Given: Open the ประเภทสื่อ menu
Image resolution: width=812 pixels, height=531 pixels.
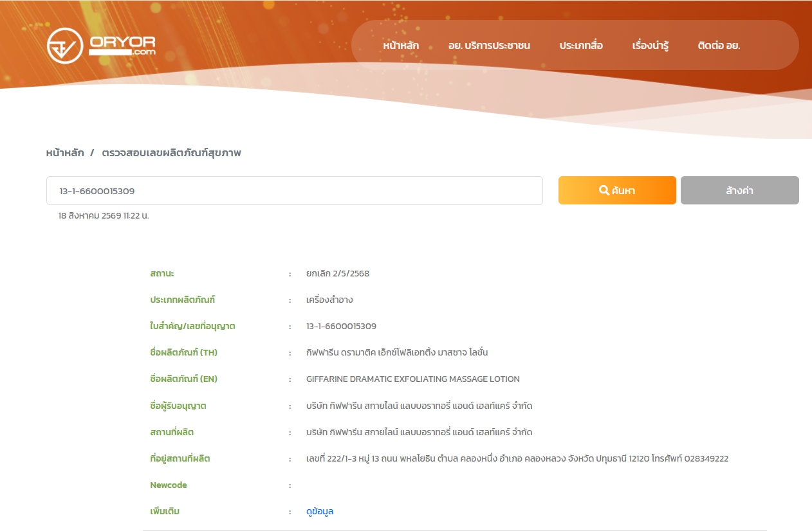Looking at the screenshot, I should click(581, 46).
